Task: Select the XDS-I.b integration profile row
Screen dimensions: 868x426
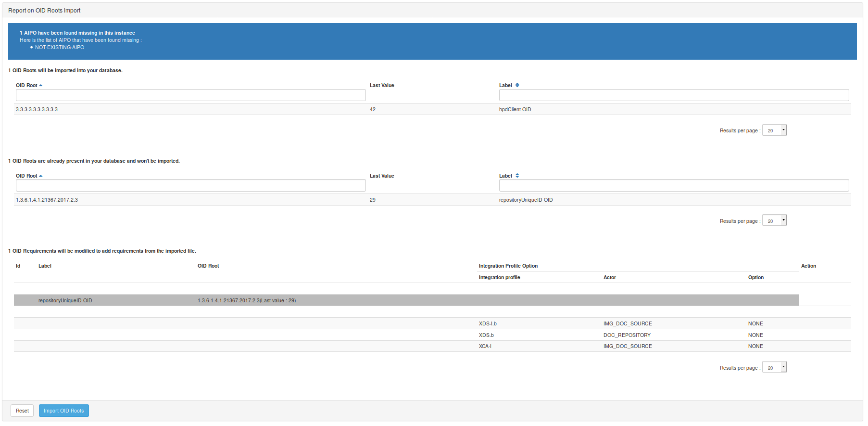Action: point(488,324)
